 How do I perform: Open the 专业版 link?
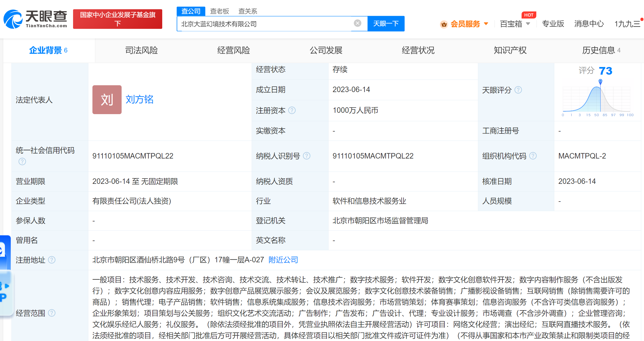click(553, 24)
